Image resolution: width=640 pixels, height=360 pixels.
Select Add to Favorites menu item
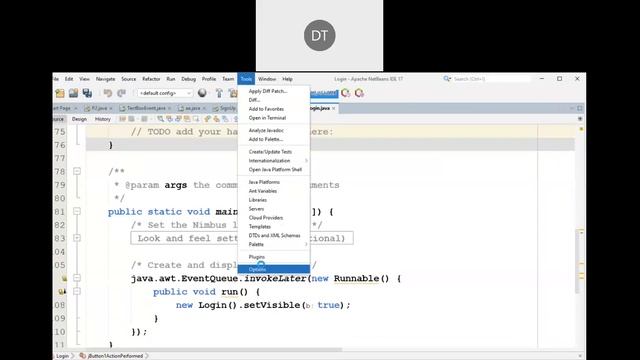point(273,109)
